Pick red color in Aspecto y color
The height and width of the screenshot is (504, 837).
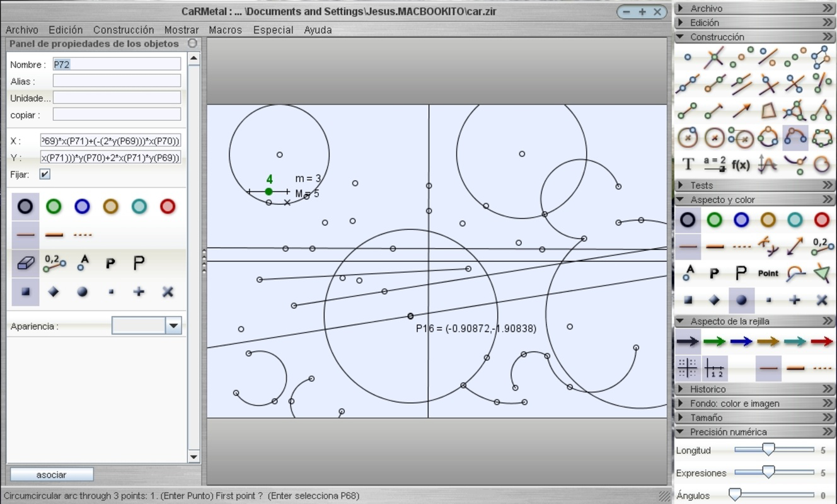coord(822,219)
